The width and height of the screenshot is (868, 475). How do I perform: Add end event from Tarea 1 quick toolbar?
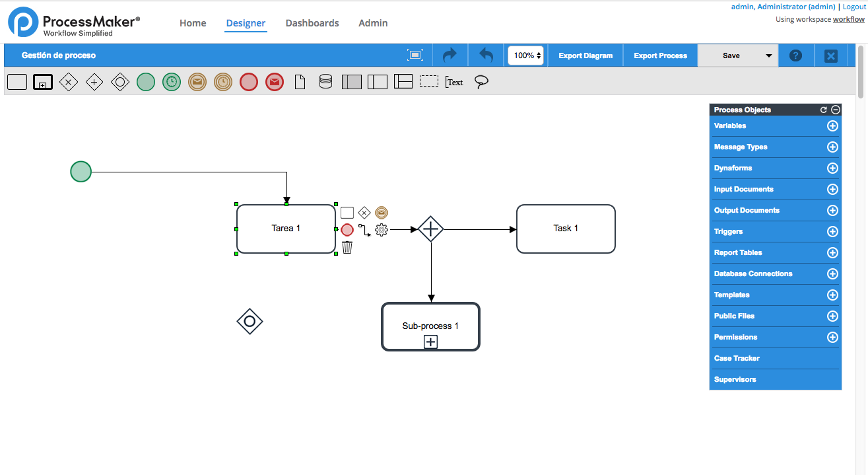tap(347, 230)
